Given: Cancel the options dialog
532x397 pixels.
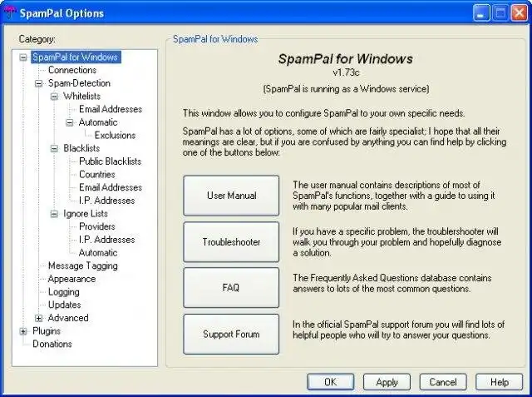Looking at the screenshot, I should (x=443, y=382).
